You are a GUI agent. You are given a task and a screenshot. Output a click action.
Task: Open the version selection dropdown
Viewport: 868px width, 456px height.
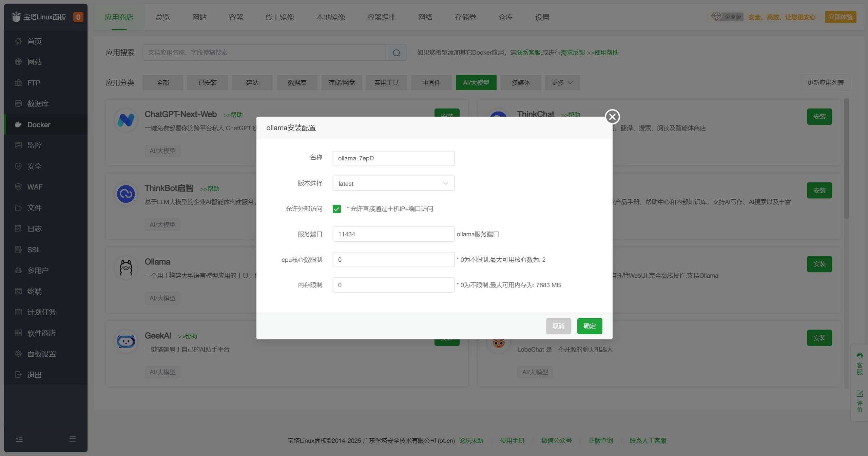click(x=393, y=183)
